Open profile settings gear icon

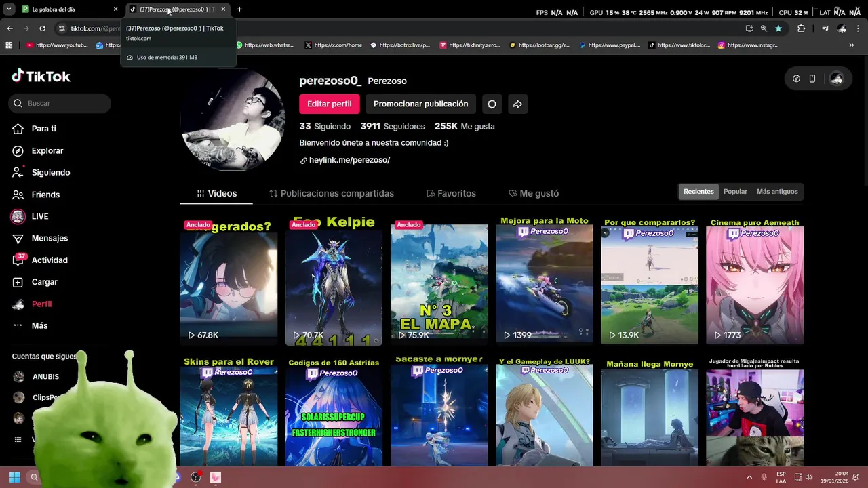coord(492,104)
